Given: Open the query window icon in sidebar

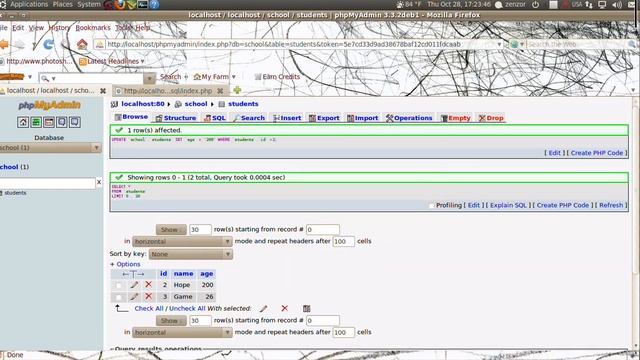Looking at the screenshot, I should 49,122.
